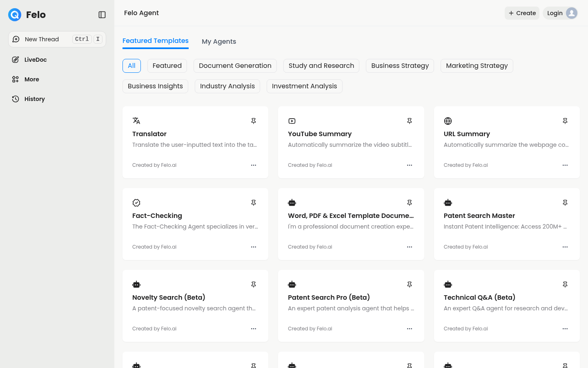Filter by Study and Research
The height and width of the screenshot is (368, 588).
[x=321, y=66]
